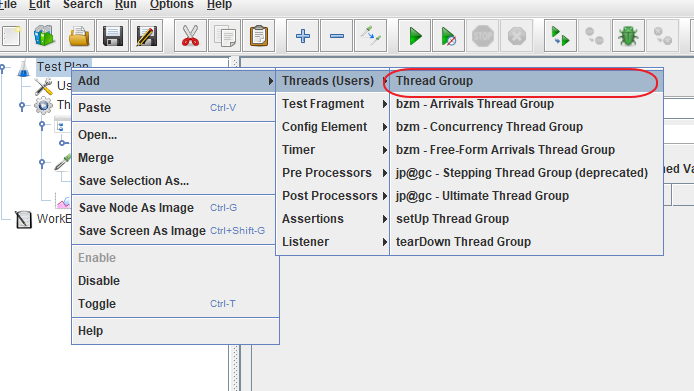The width and height of the screenshot is (694, 391).
Task: Click the Open file folder icon
Action: (x=79, y=36)
